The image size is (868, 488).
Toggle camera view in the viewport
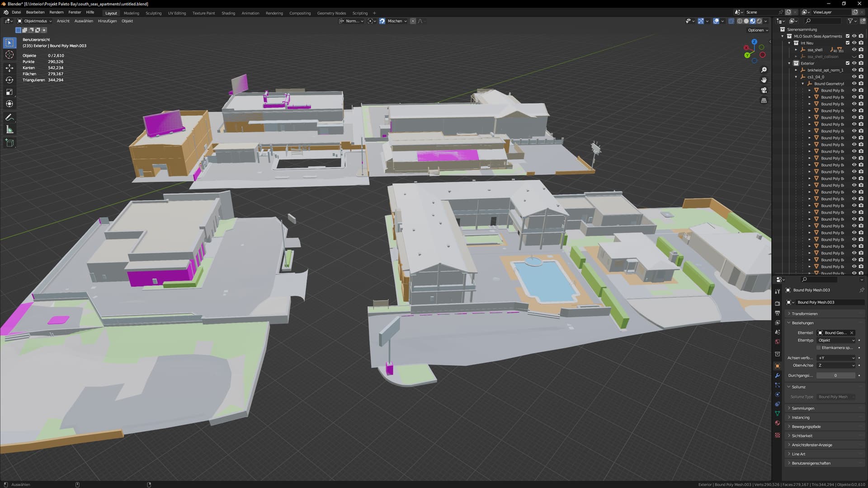coord(764,90)
